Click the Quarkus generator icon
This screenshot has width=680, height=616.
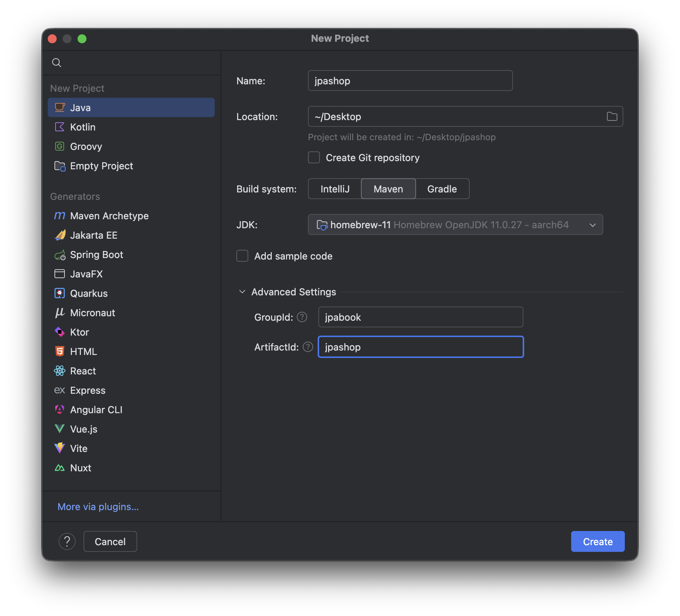coord(60,293)
